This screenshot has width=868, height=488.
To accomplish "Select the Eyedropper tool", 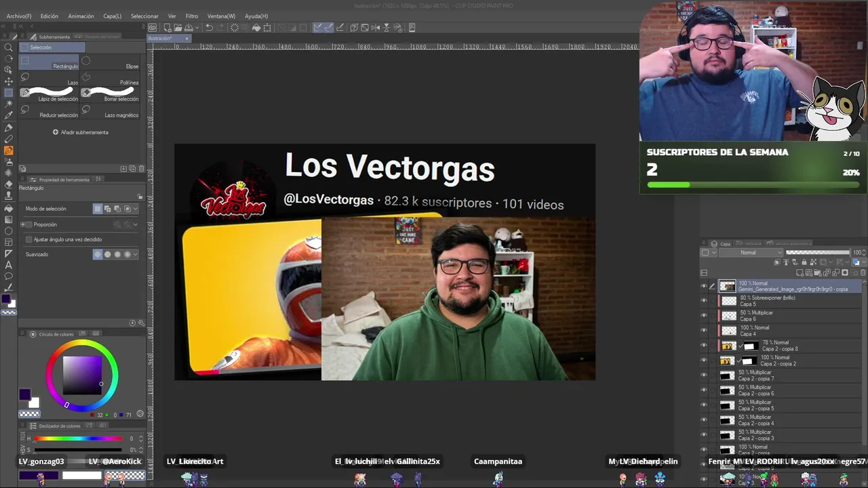I will pyautogui.click(x=9, y=116).
